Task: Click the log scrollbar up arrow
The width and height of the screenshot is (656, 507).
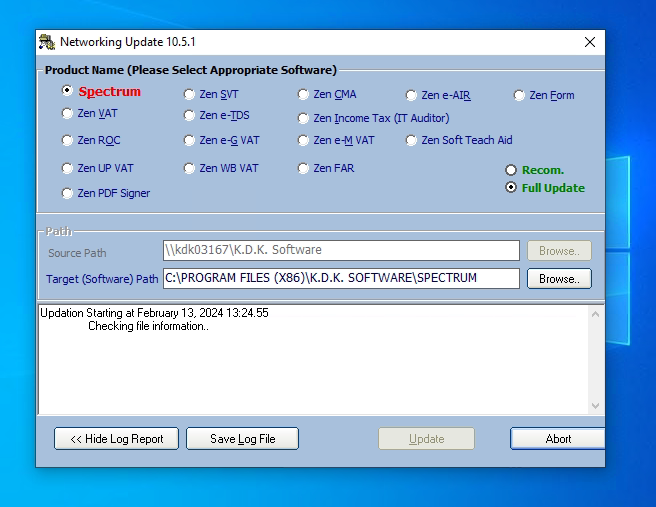Action: pos(596,314)
